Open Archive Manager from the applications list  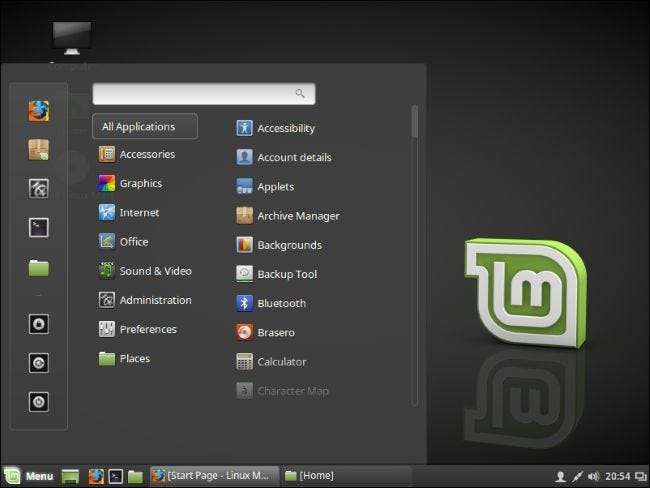coord(297,216)
